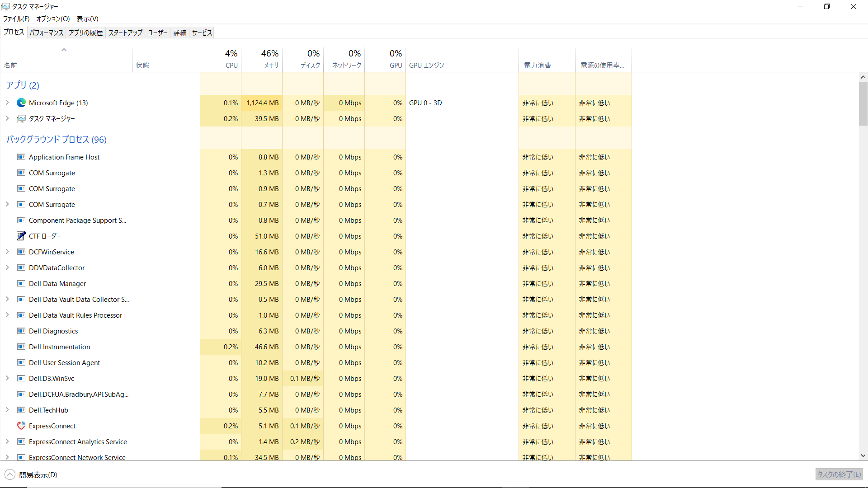Click the Application Frame Host icon
Screen dimensions: 868x488
click(x=21, y=157)
